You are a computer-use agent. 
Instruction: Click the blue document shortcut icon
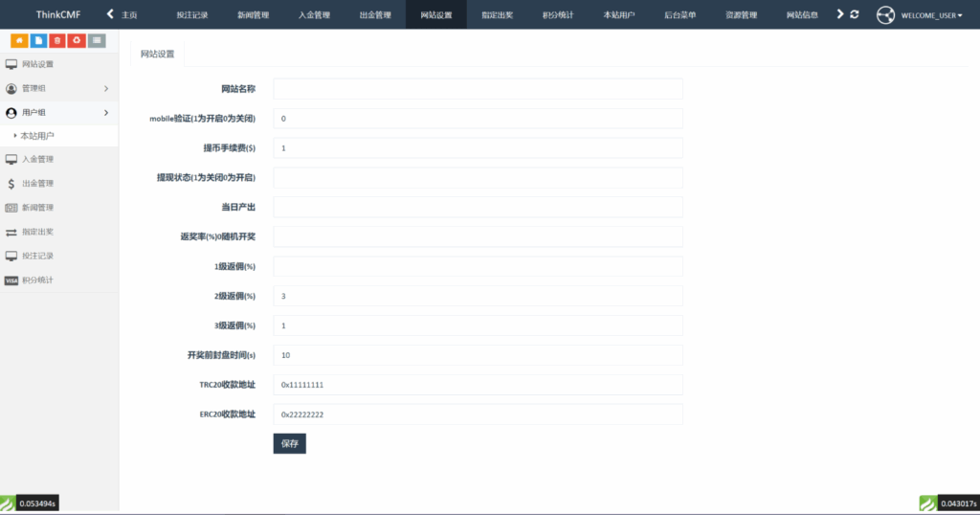[x=38, y=40]
